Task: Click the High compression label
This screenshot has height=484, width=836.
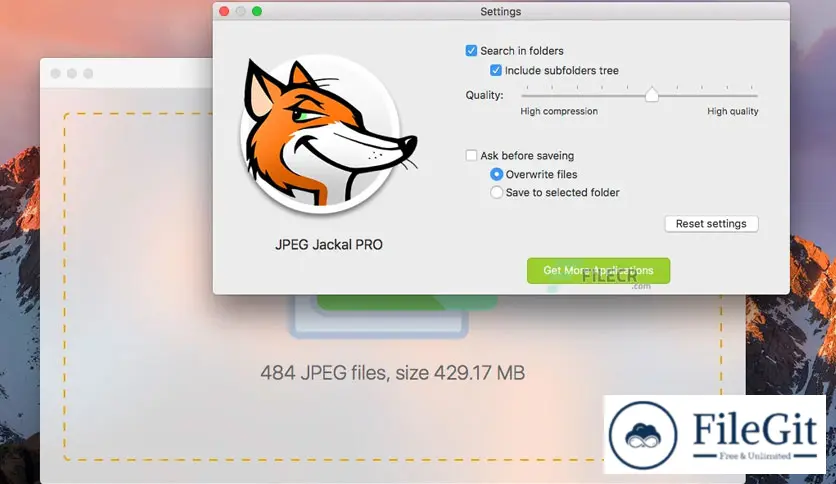Action: click(559, 111)
